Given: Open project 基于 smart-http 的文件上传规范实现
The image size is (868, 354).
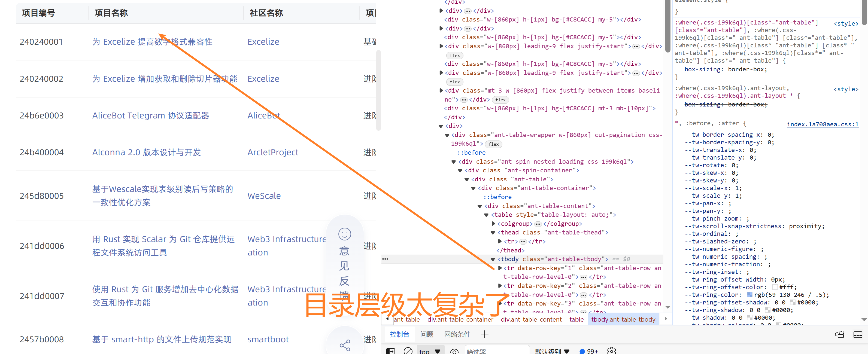Looking at the screenshot, I should [x=162, y=339].
